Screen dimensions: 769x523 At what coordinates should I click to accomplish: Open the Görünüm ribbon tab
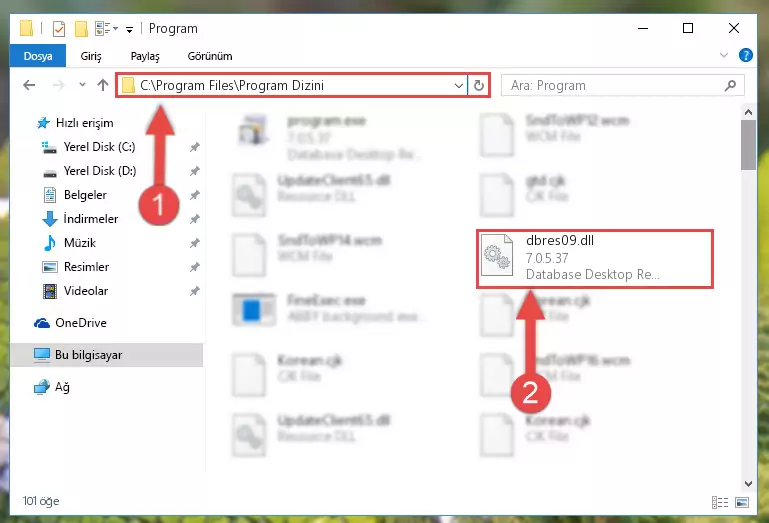click(x=210, y=56)
